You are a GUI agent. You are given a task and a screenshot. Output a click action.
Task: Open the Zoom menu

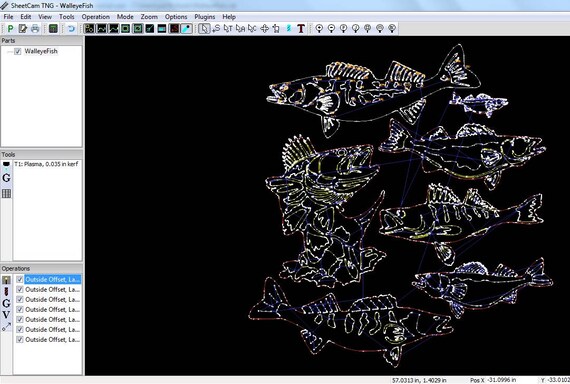click(149, 17)
